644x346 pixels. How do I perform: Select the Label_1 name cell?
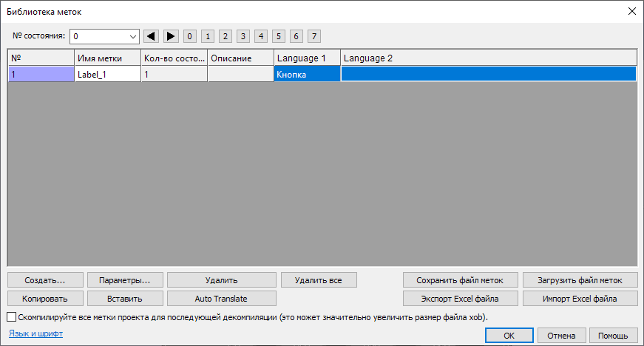(x=106, y=74)
